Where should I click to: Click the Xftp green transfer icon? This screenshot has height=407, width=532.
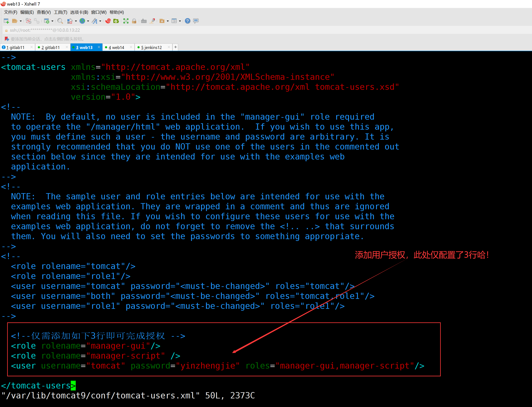tap(116, 21)
